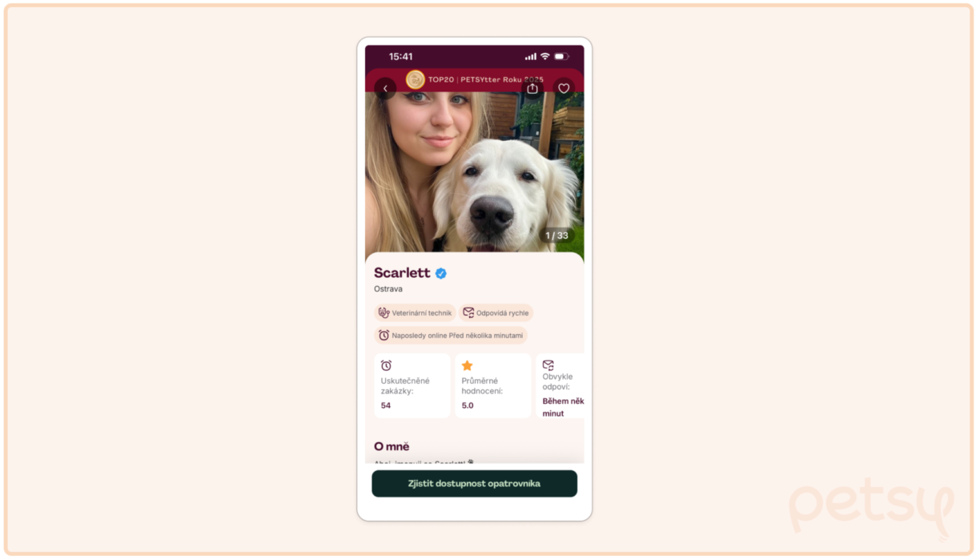
Task: Tap the TOP20 gold medal badge
Action: (415, 79)
